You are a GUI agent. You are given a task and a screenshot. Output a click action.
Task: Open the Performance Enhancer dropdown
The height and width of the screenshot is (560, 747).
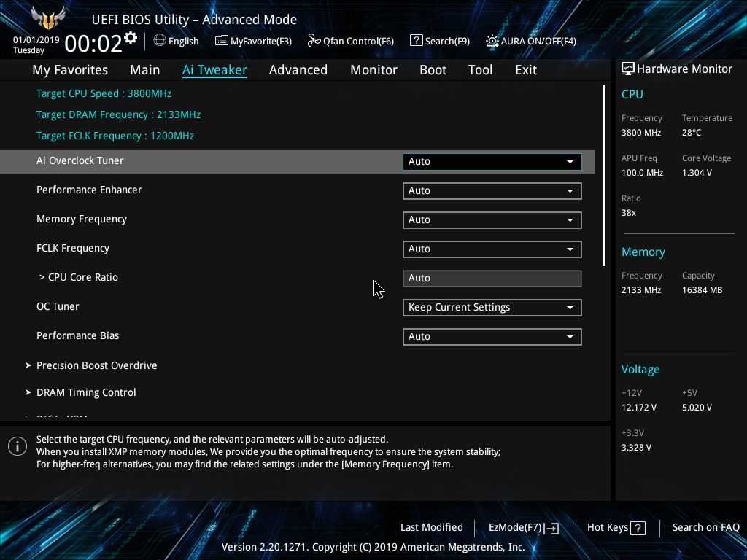(x=492, y=190)
